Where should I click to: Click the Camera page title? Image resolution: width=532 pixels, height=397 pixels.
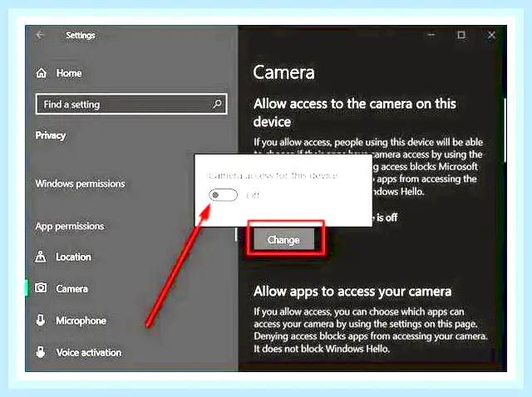[x=284, y=72]
